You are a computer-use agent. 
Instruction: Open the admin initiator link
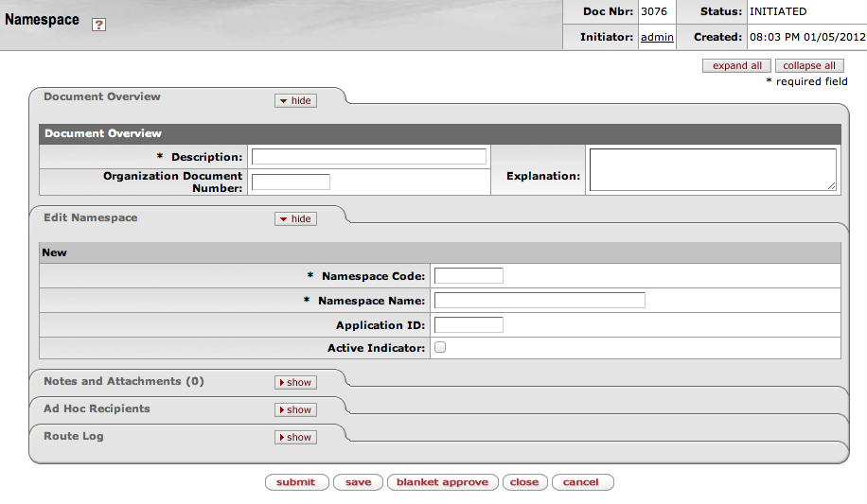[x=657, y=37]
